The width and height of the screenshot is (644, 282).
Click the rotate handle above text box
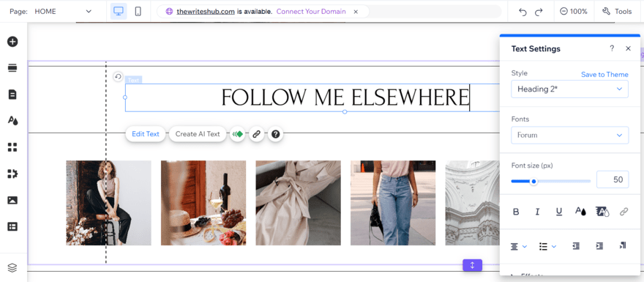(x=118, y=76)
